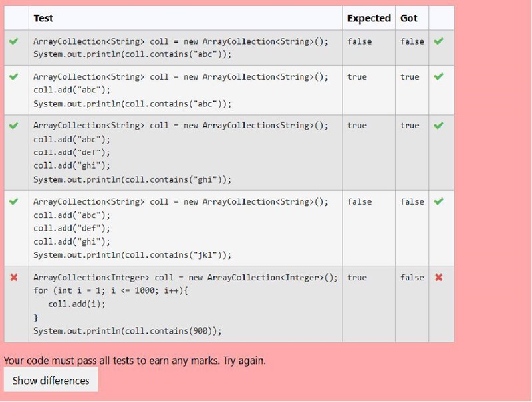This screenshot has width=532, height=402.
Task: Click the green tick in the Got column, first row
Action: click(x=439, y=41)
